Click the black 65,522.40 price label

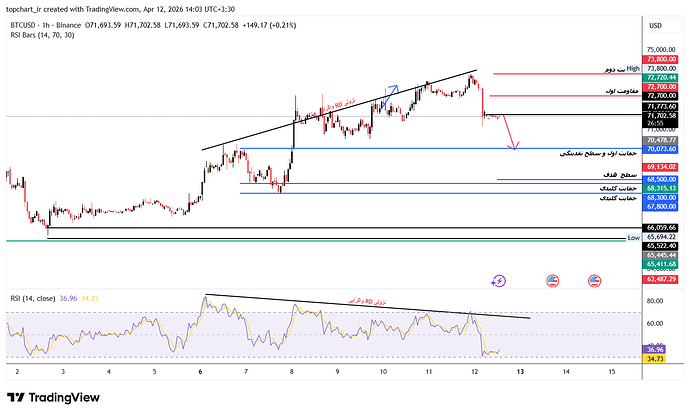[660, 246]
